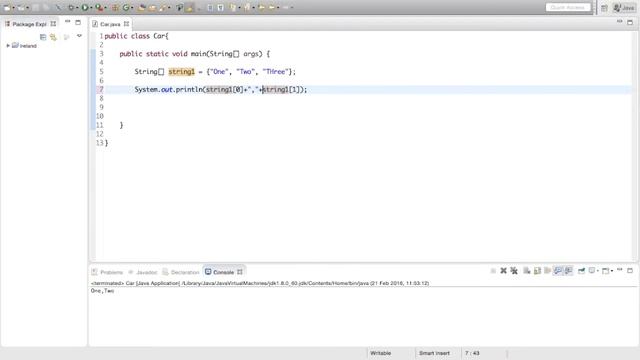Switch to the Declaration tab

pyautogui.click(x=181, y=272)
